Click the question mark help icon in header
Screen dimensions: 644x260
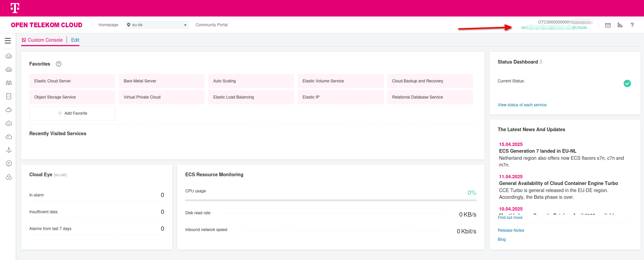[632, 25]
